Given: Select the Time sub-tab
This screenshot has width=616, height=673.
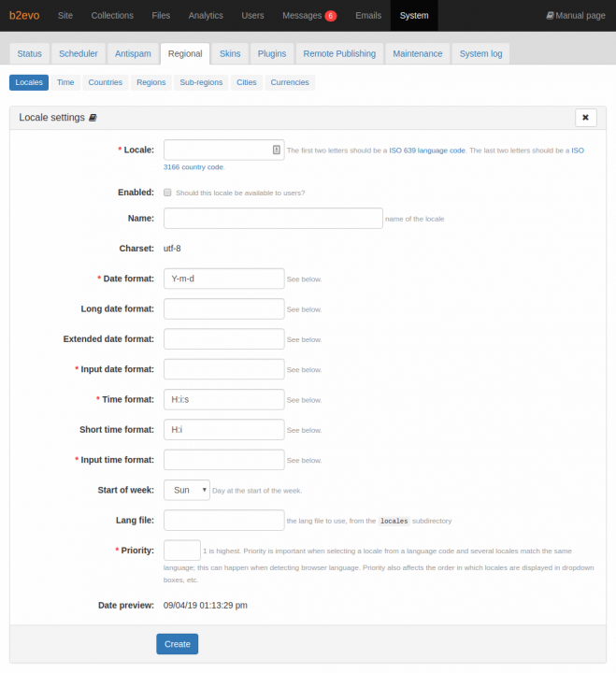Looking at the screenshot, I should [x=65, y=82].
